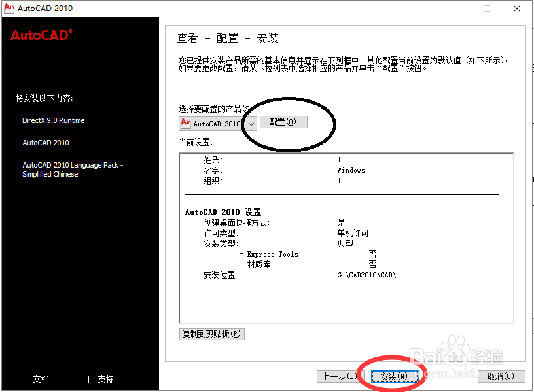Copy settings with 复制到剪贴板(P) button
The image size is (534, 392).
click(212, 334)
